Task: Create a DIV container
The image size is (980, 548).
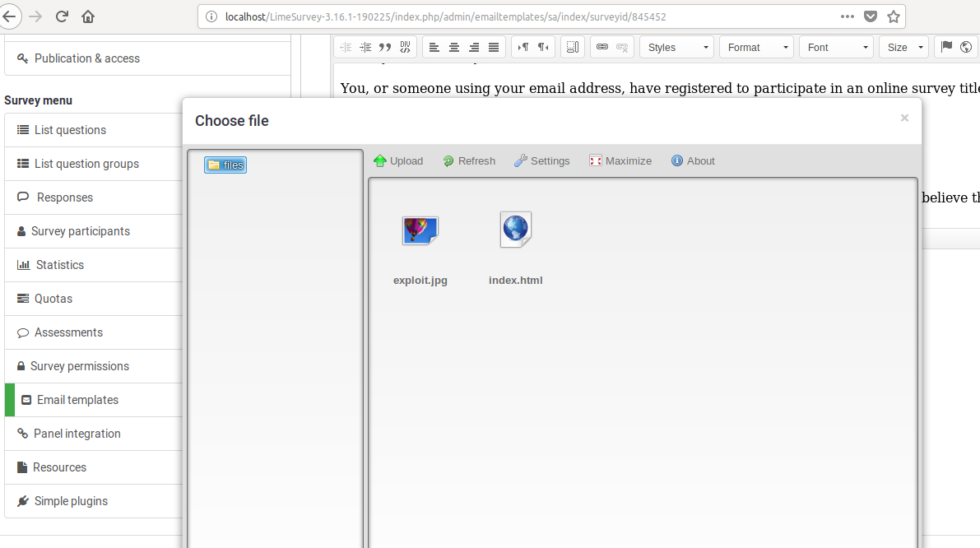Action: pyautogui.click(x=406, y=48)
